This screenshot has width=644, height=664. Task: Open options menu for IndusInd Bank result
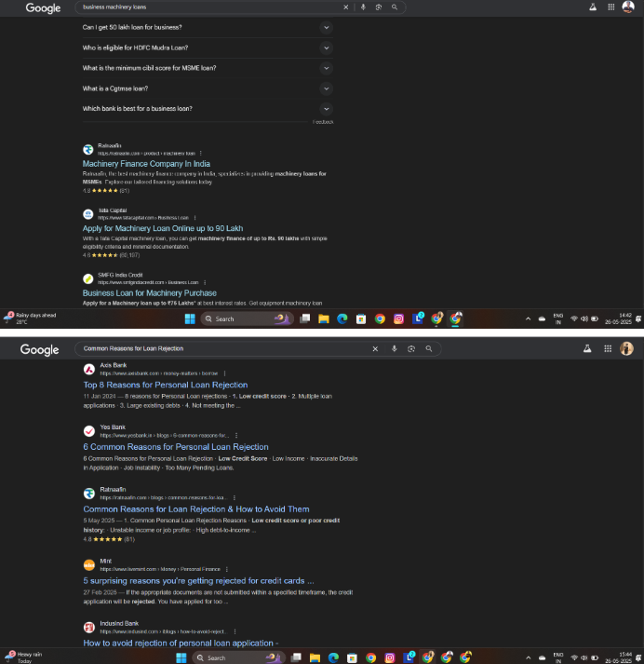(x=235, y=631)
